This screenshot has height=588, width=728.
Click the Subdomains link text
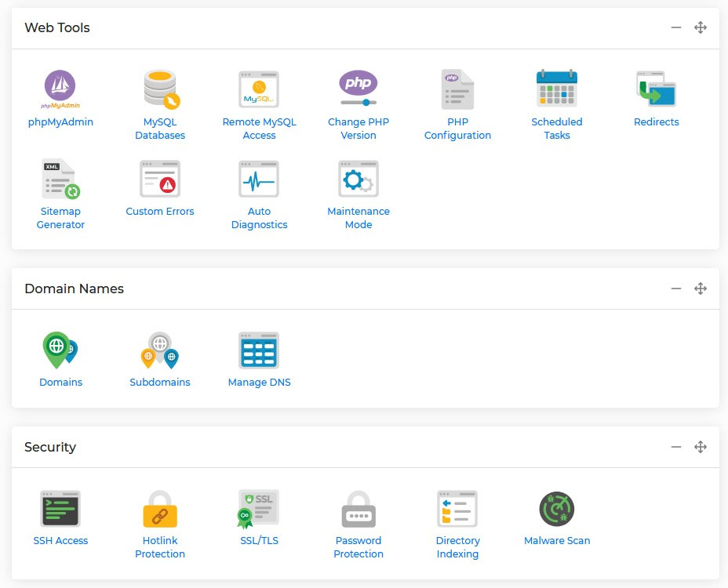point(160,383)
